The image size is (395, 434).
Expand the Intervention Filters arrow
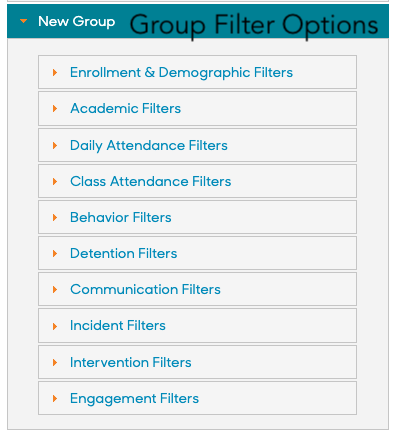[x=55, y=362]
